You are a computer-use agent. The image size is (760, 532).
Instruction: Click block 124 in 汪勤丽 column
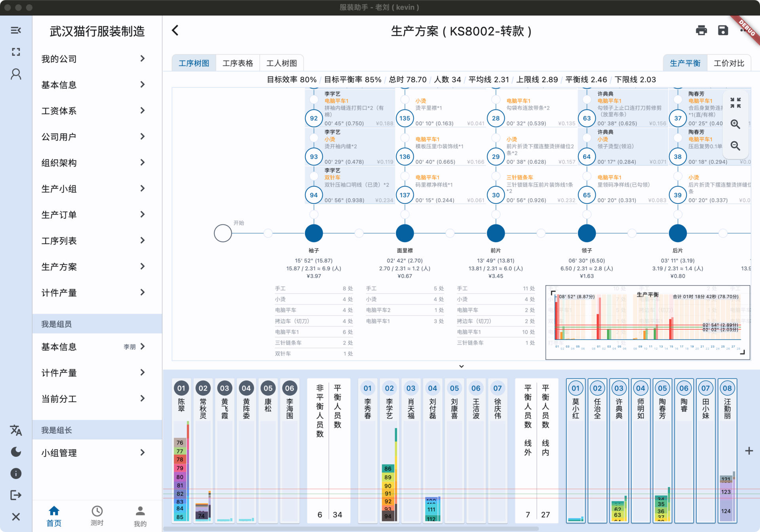click(726, 511)
